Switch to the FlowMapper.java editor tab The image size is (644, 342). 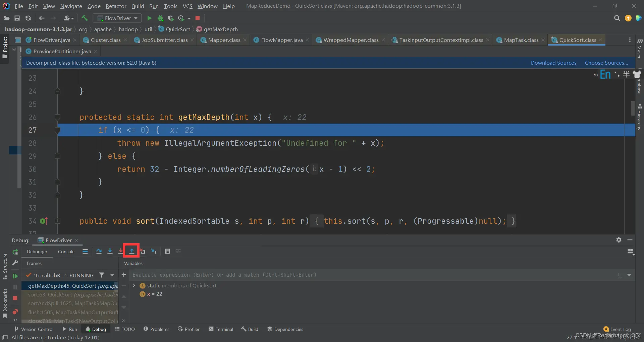282,40
